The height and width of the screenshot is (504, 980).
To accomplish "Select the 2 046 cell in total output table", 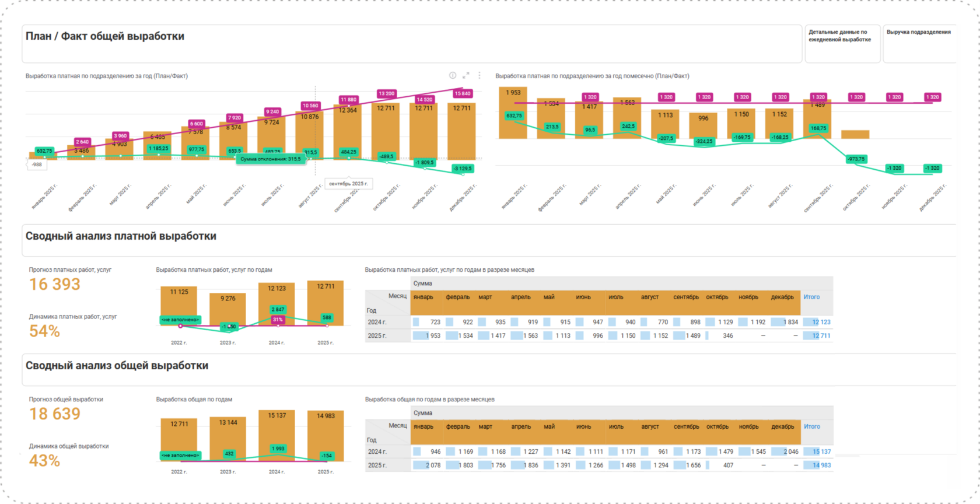I will tap(785, 452).
